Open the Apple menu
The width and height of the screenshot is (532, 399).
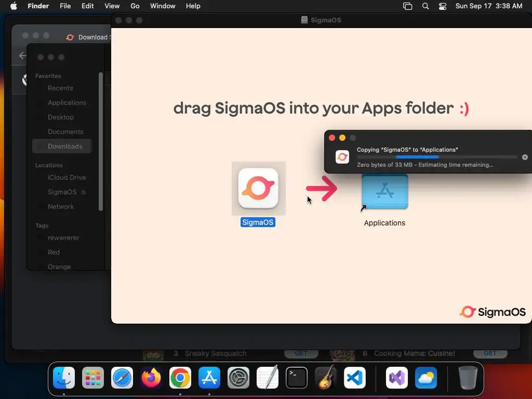tap(14, 6)
